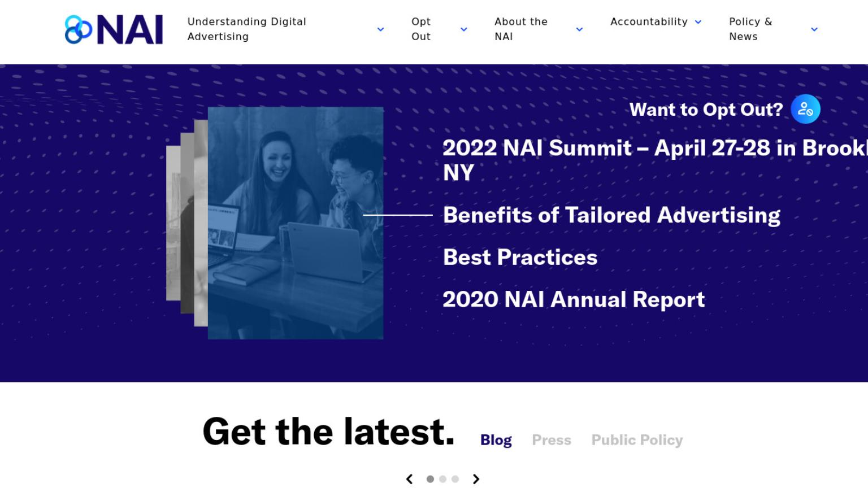
Task: Open the About the NAI menu
Action: (x=521, y=29)
